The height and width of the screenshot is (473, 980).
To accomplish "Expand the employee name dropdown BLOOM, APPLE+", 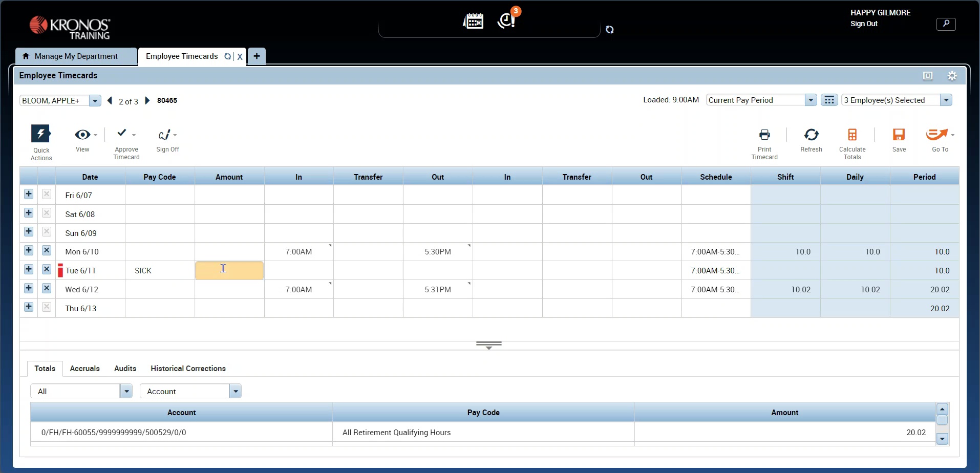I will coord(95,101).
